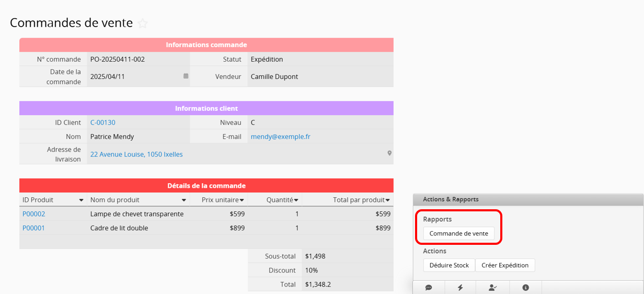Expand the Nom du produit column dropdown

tap(183, 200)
